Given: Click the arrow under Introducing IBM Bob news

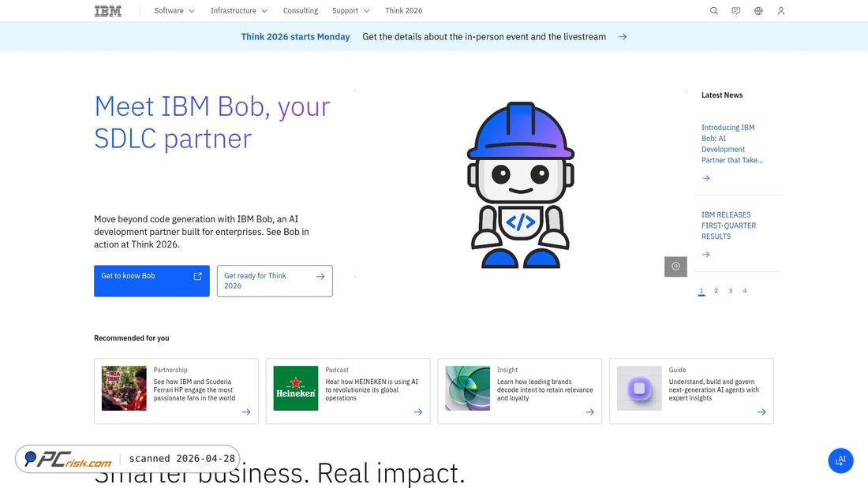Looking at the screenshot, I should pos(705,178).
